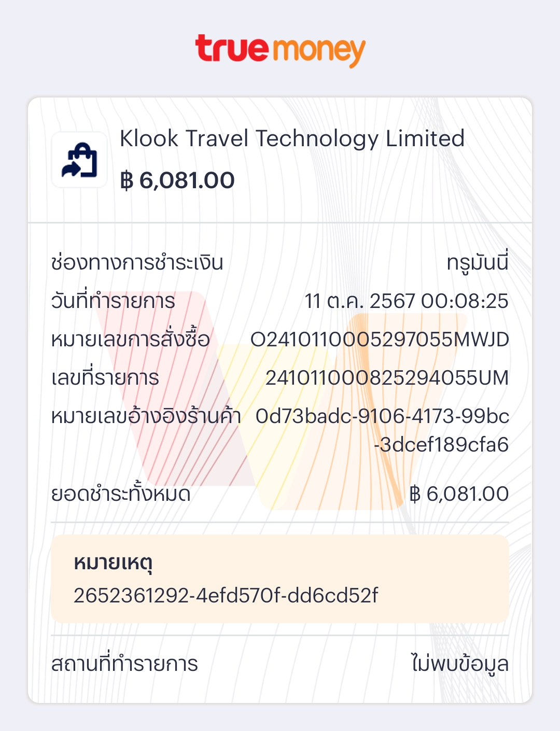Select the ทรูมันนี่ payment channel value
Viewport: 560px width, 731px height.
click(x=477, y=262)
